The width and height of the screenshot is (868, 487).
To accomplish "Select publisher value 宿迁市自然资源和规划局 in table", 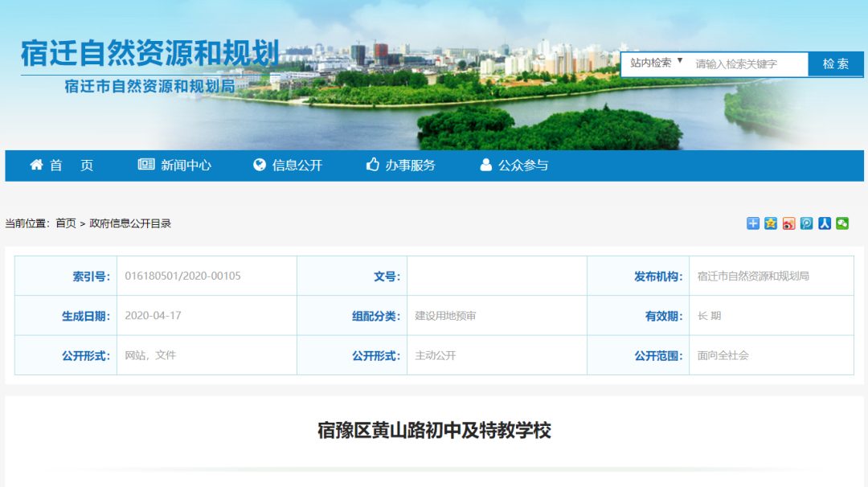I will [x=753, y=276].
